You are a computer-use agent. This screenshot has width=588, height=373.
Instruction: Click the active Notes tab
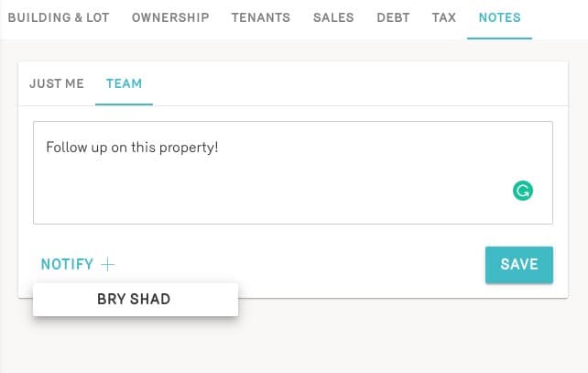[x=499, y=17]
